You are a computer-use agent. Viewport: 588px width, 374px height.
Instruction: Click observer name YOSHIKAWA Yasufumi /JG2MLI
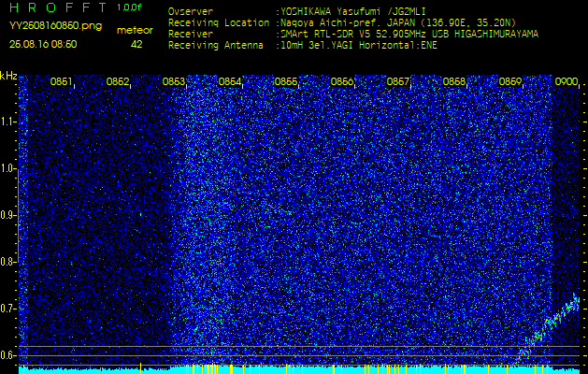[352, 11]
